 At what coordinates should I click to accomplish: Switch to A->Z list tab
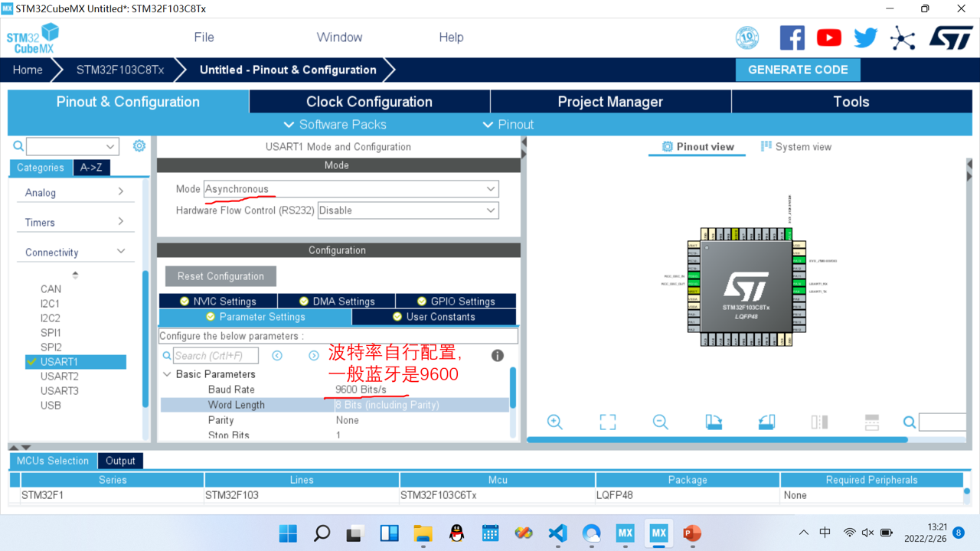tap(91, 168)
